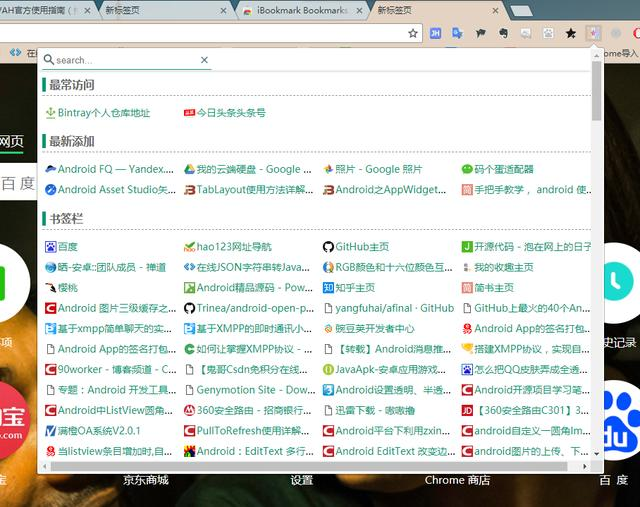
Task: Open 知乎主页 bookmark
Action: pos(349,287)
